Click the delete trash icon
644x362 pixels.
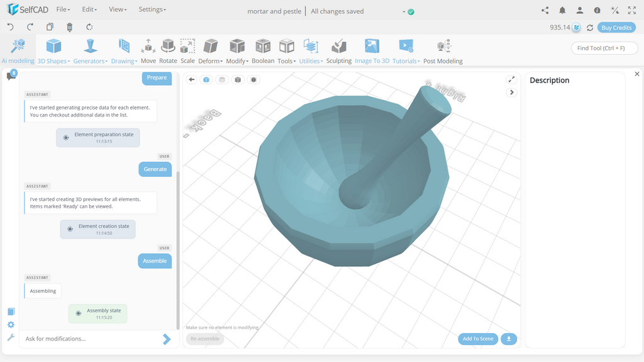(69, 27)
